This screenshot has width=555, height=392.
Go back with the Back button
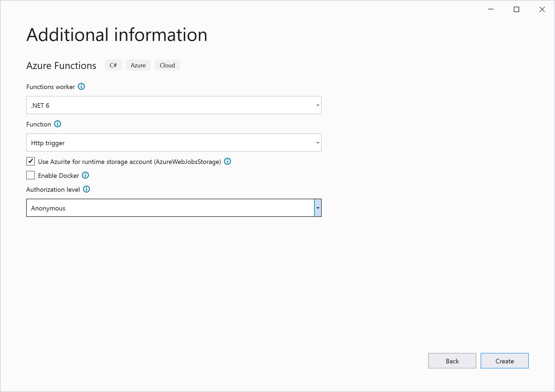click(452, 361)
